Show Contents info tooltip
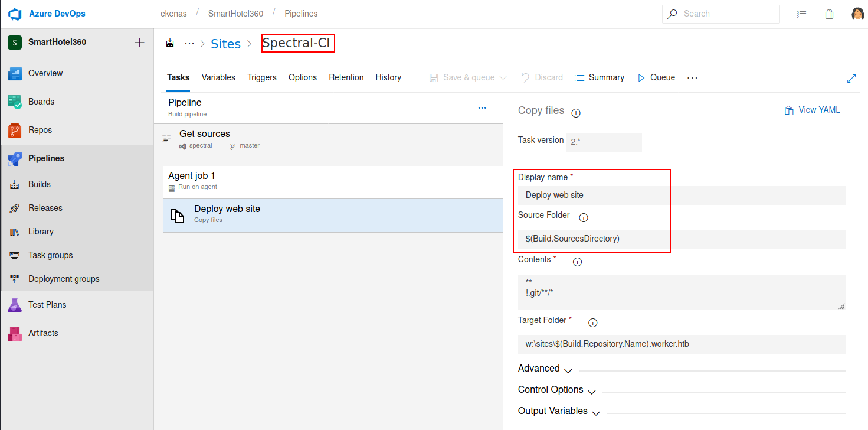Image resolution: width=868 pixels, height=430 pixels. click(578, 262)
